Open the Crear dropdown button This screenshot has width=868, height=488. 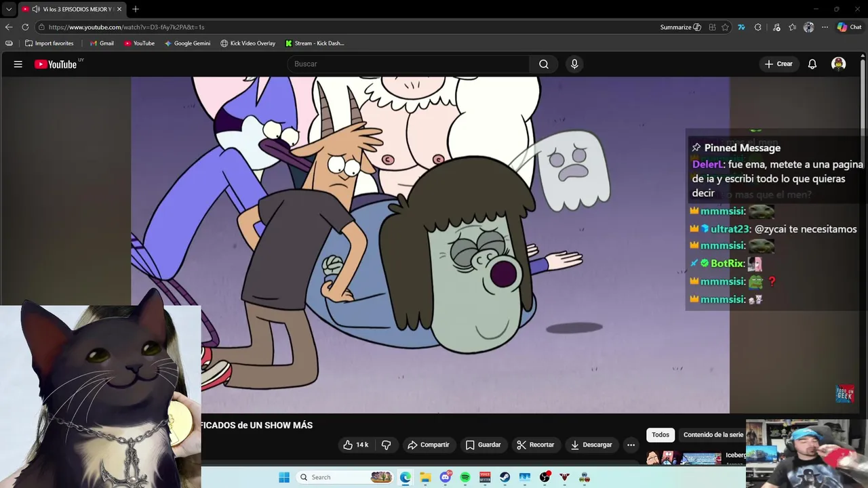coord(778,64)
